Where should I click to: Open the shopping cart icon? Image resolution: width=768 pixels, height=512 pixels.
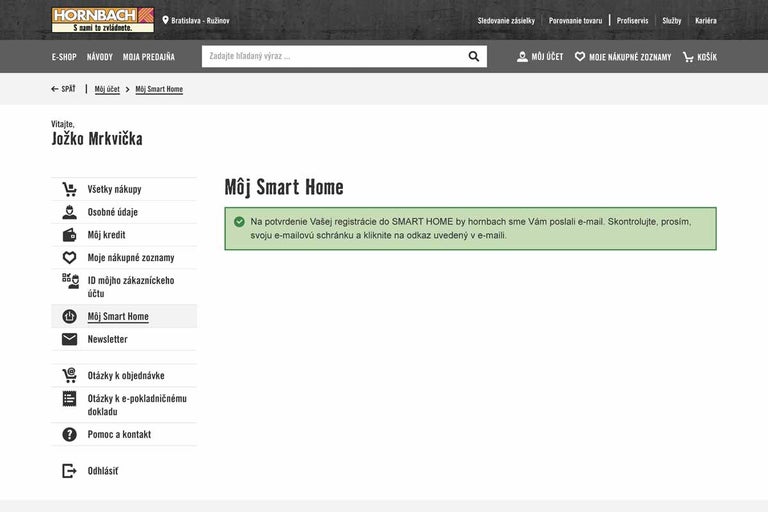688,57
